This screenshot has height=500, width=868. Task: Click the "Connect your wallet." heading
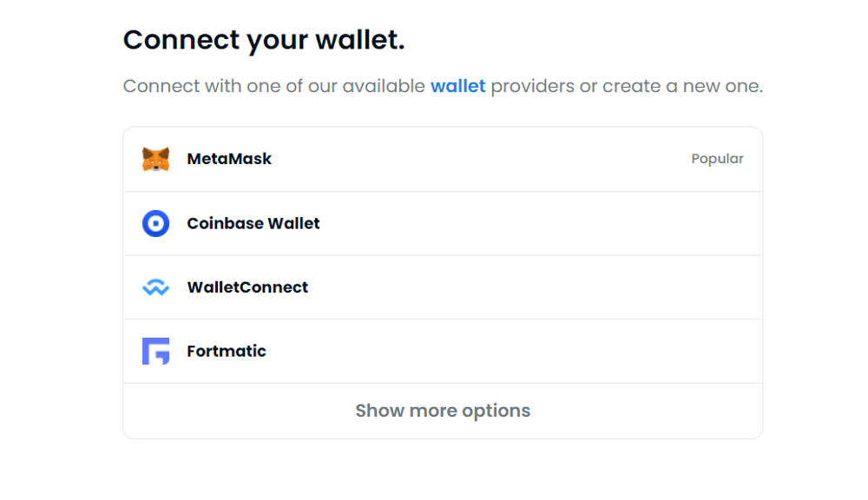click(x=264, y=39)
